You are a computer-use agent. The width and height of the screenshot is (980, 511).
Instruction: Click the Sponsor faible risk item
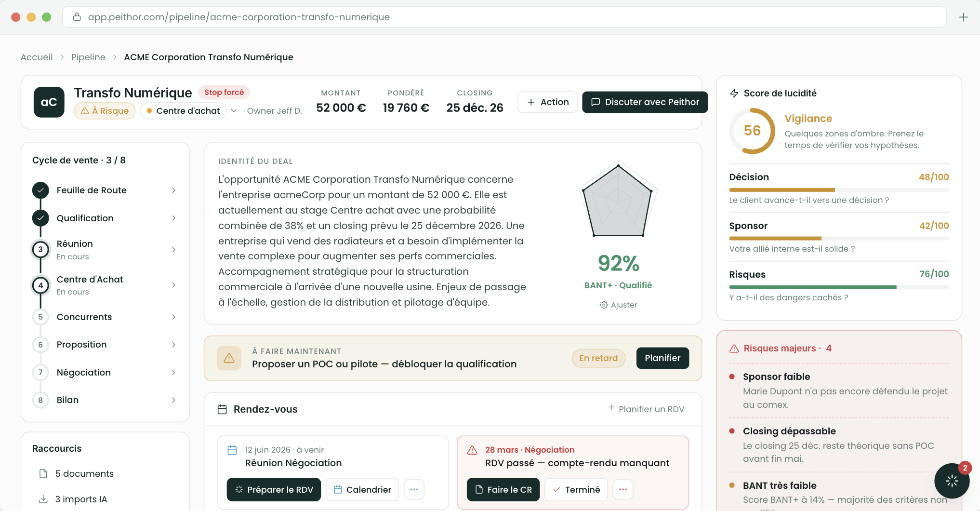[x=839, y=390]
